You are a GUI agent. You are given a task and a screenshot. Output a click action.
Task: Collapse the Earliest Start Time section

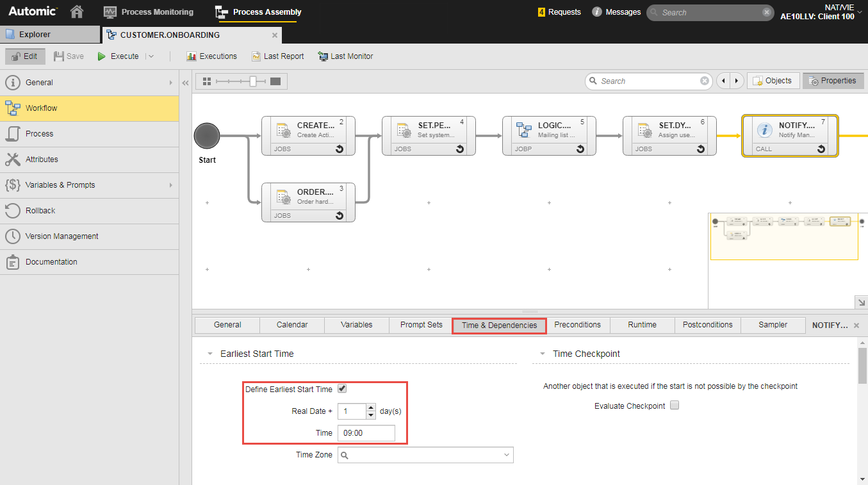click(210, 354)
